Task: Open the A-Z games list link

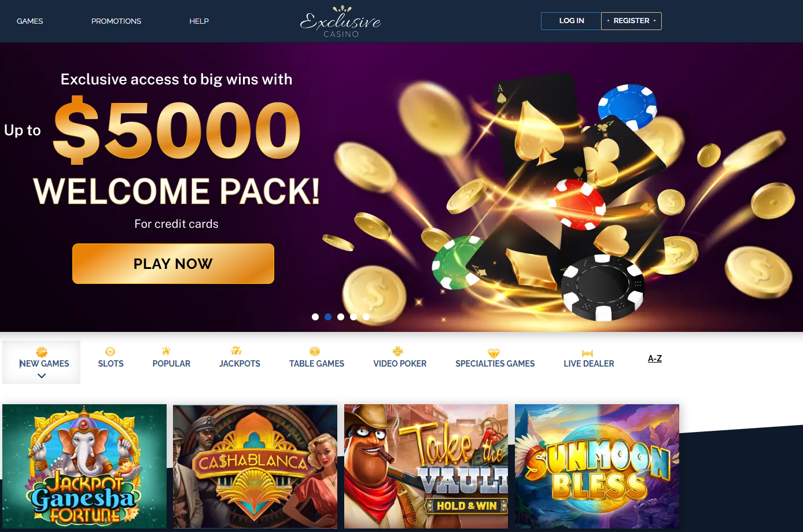Action: 655,359
